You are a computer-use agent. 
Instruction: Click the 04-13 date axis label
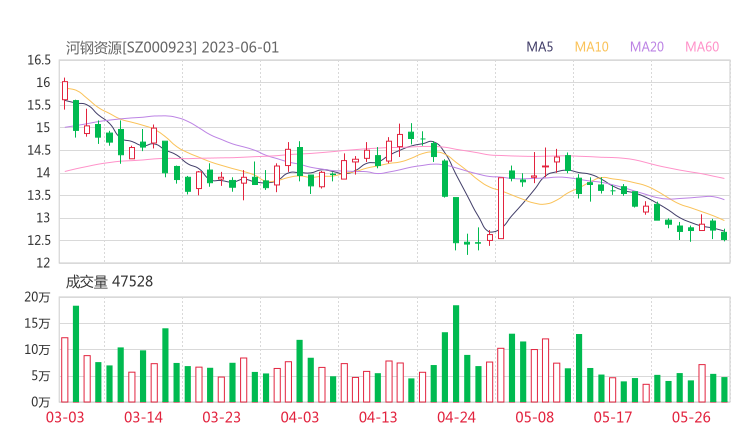click(378, 417)
